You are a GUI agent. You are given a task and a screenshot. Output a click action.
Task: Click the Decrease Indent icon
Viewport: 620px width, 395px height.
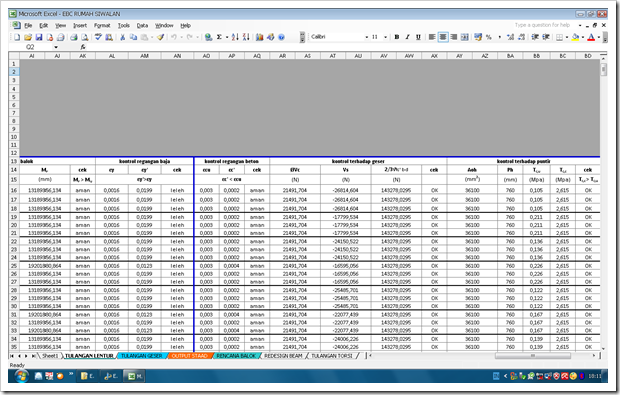[x=535, y=37]
